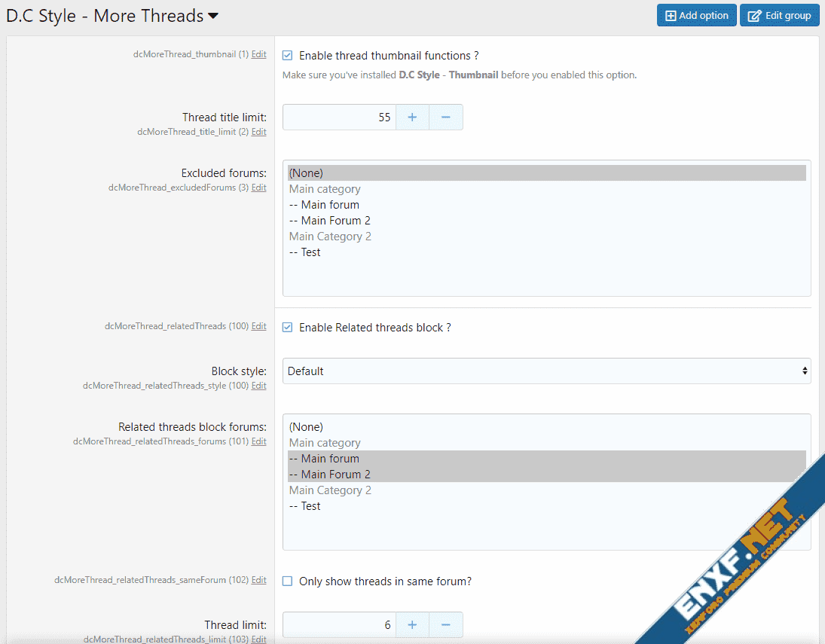This screenshot has height=644, width=825.
Task: Click the Edit group button
Action: (779, 16)
